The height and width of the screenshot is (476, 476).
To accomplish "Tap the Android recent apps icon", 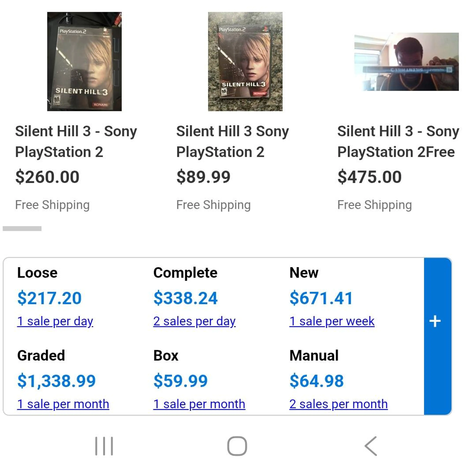I will 104,446.
